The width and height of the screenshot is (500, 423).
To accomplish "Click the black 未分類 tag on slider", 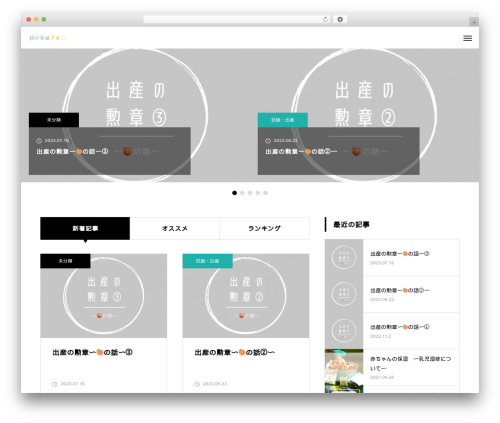I will 54,120.
